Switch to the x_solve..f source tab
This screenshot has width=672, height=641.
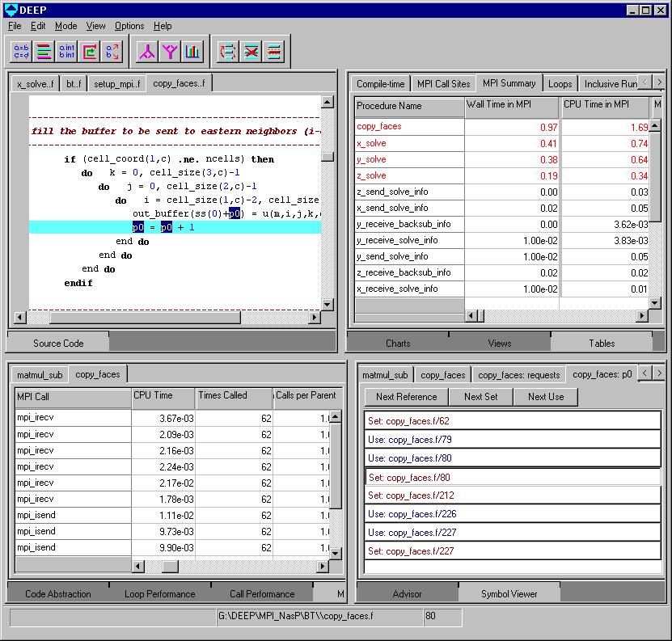(36, 84)
